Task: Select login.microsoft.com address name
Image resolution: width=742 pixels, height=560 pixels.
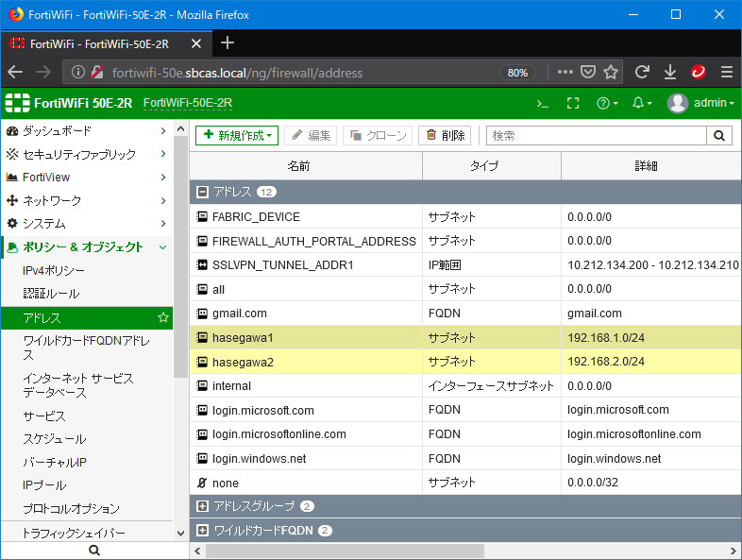Action: [263, 411]
